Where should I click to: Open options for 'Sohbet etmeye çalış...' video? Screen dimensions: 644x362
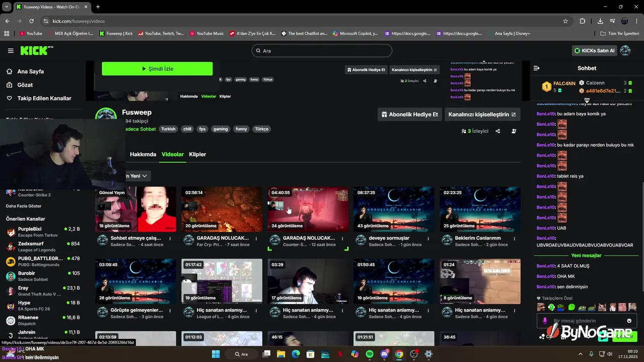tap(170, 238)
